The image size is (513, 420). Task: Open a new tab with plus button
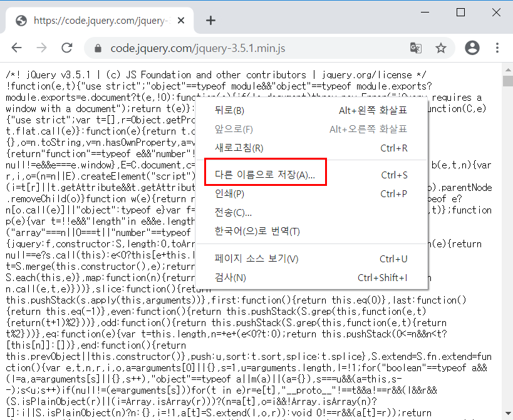click(x=210, y=20)
